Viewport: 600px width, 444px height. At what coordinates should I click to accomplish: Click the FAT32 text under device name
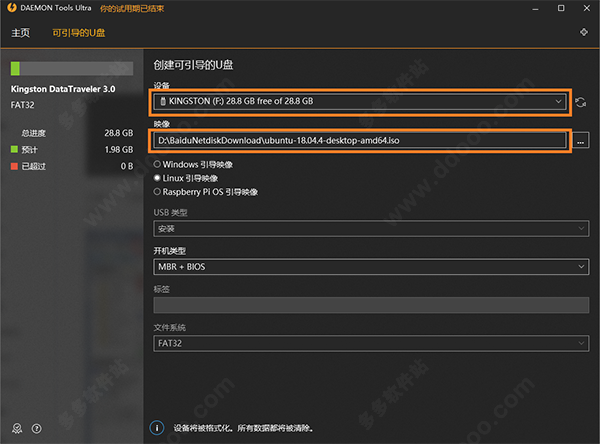coord(22,105)
